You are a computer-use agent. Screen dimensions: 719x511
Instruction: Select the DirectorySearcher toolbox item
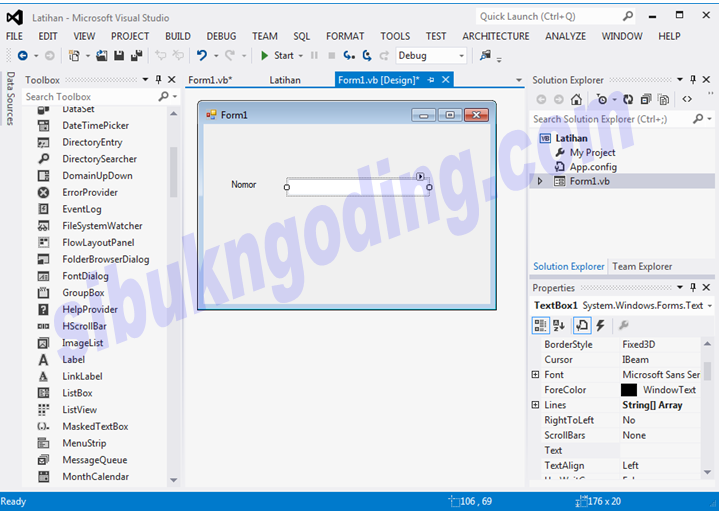100,159
